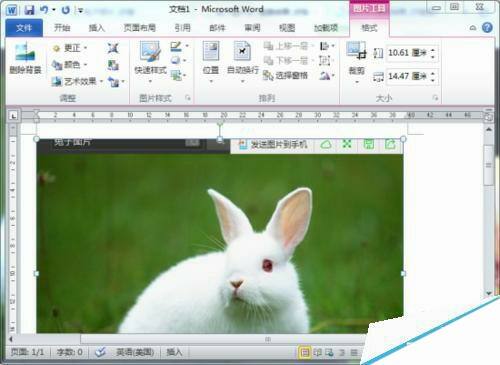Click the page count 页面: 1/1 in the status bar
The image size is (500, 365).
[x=27, y=352]
